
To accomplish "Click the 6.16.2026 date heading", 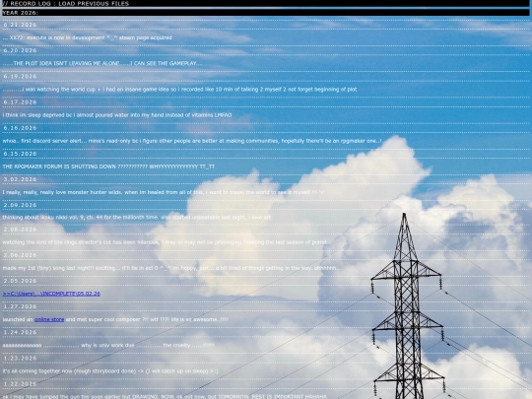I will coord(20,128).
